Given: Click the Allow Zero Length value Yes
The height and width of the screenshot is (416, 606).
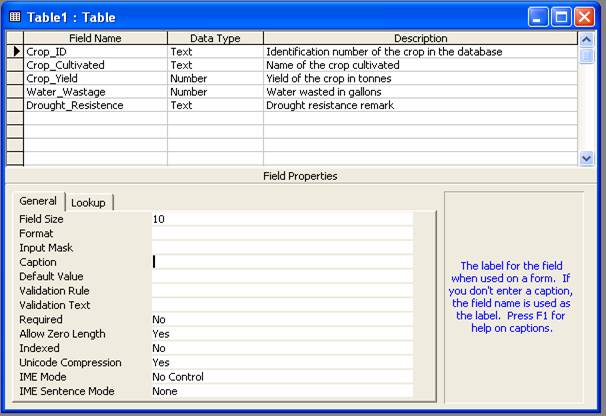Looking at the screenshot, I should pyautogui.click(x=282, y=334).
